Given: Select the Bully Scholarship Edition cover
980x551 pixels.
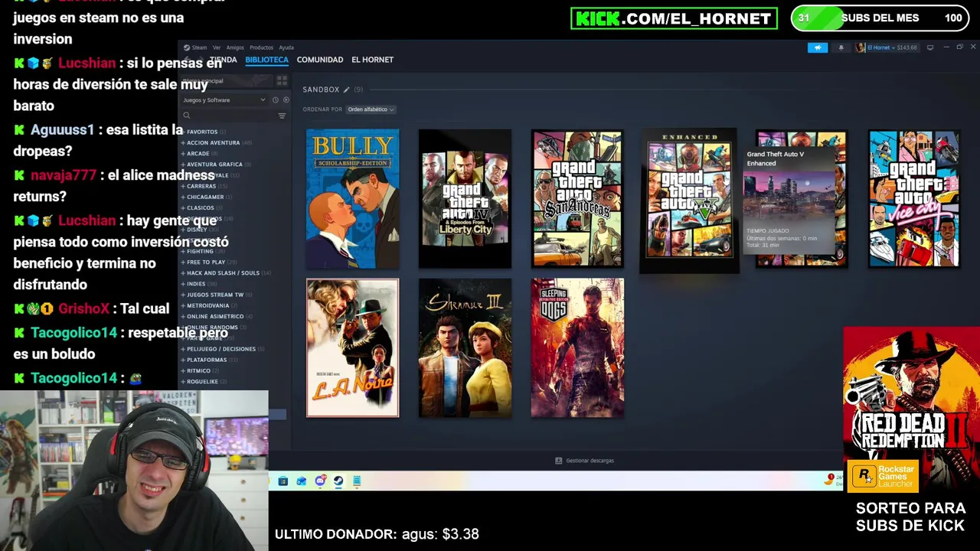Looking at the screenshot, I should click(x=352, y=198).
